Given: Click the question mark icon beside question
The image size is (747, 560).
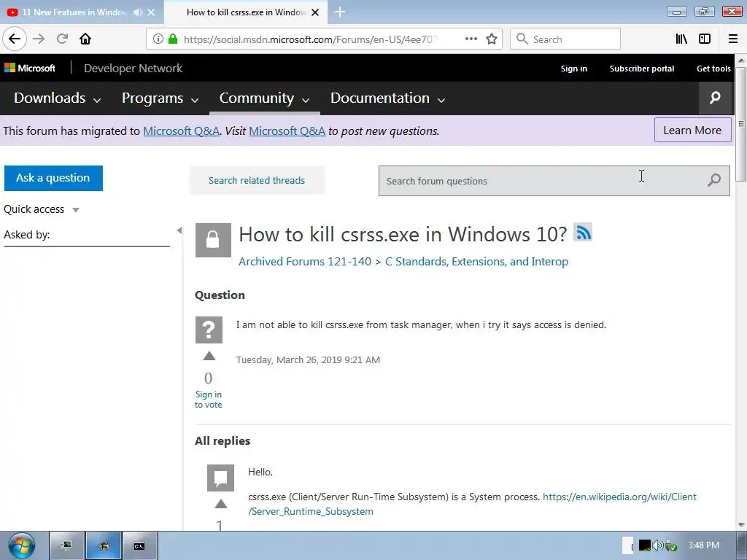Looking at the screenshot, I should [x=209, y=330].
